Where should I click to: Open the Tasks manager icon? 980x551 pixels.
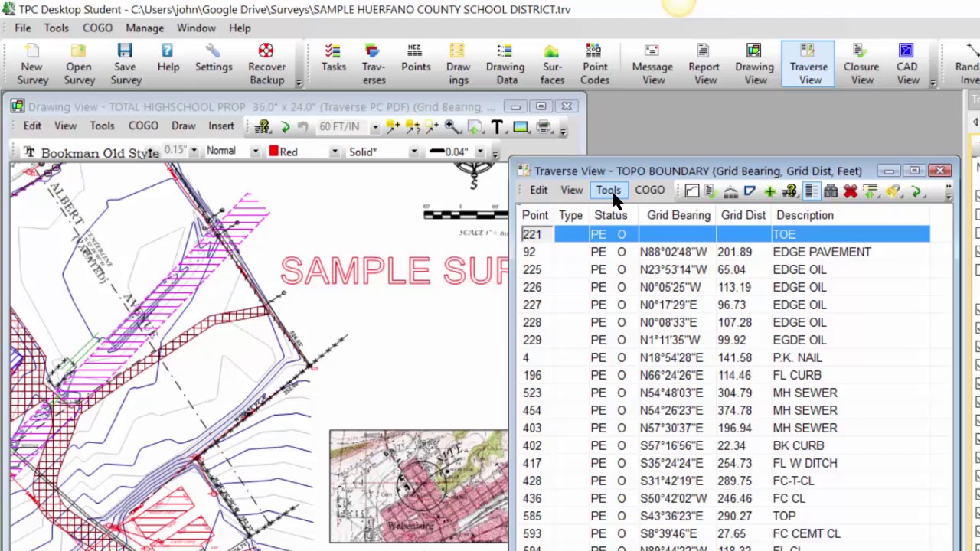tap(333, 60)
